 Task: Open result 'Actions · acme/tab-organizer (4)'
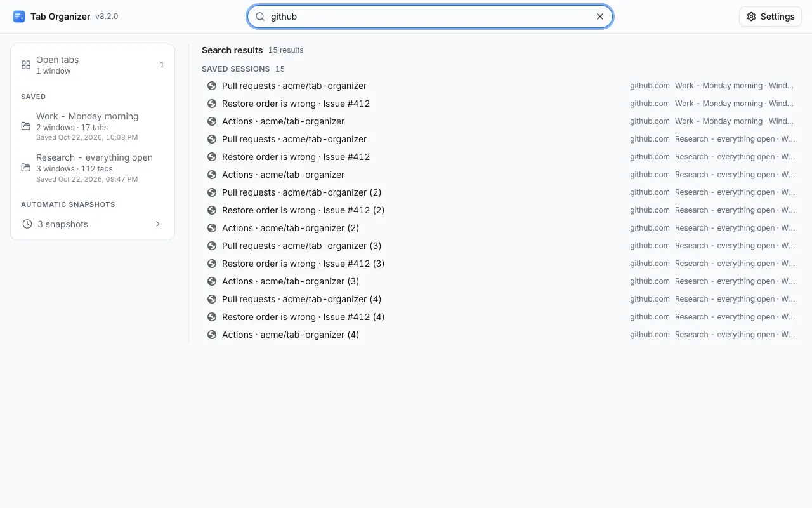pos(501,335)
